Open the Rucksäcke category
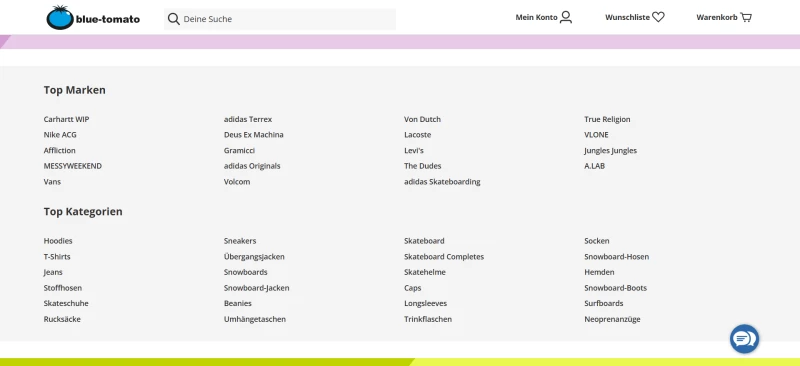 pos(62,319)
